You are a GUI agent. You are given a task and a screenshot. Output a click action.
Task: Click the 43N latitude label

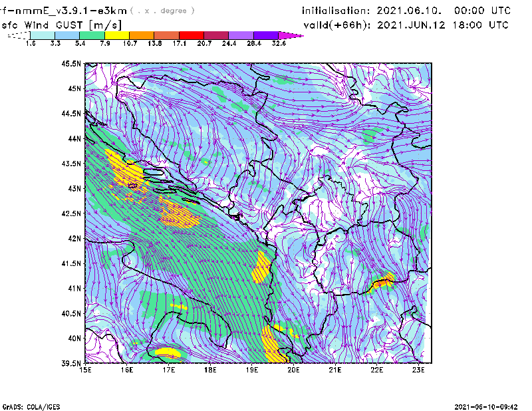coord(74,188)
